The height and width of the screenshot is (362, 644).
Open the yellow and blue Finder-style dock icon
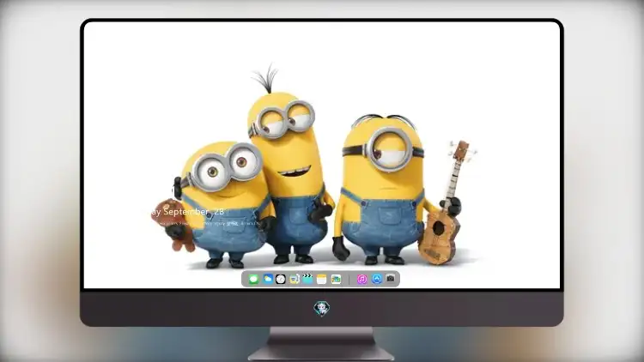pos(294,279)
